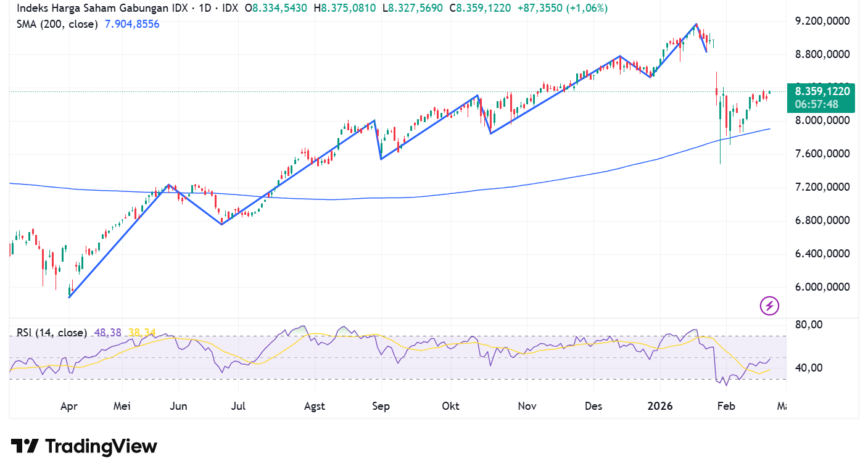Click the purple lightning bolt icon

pyautogui.click(x=769, y=305)
